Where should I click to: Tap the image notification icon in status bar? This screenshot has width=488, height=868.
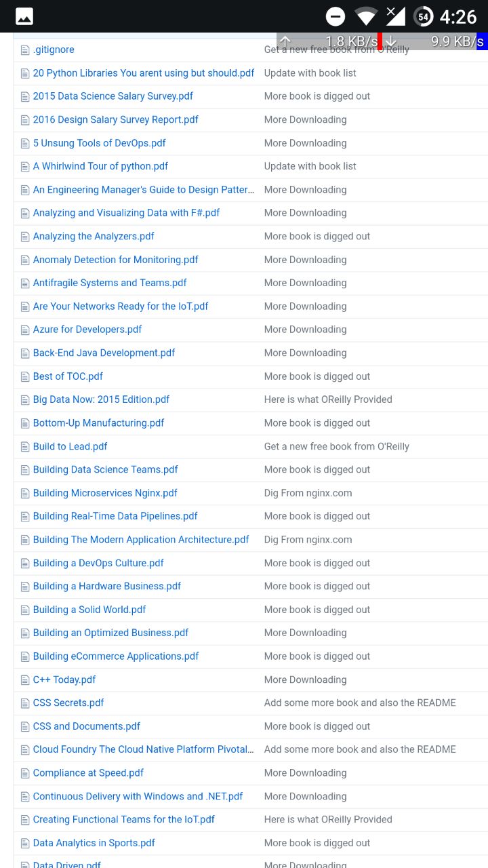(24, 16)
